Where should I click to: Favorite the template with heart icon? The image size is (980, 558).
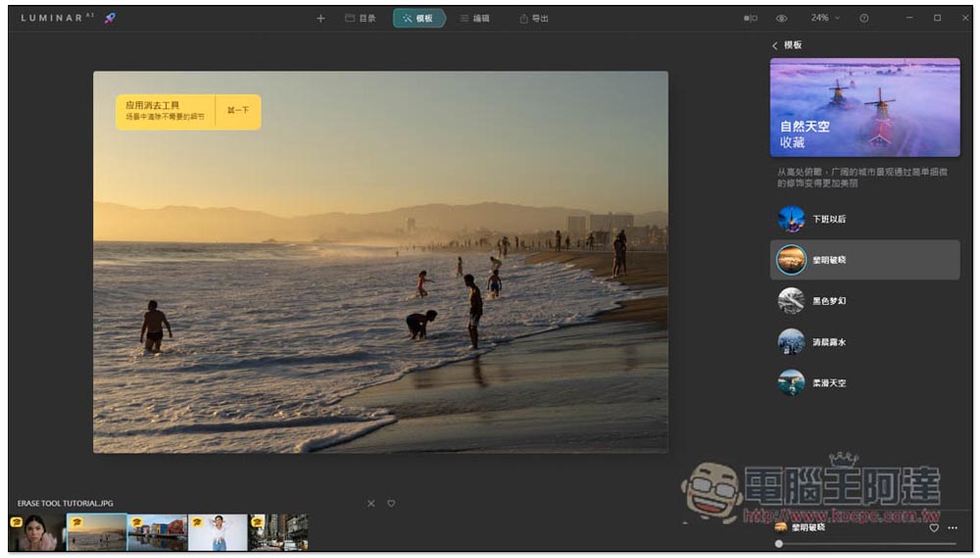tap(934, 528)
